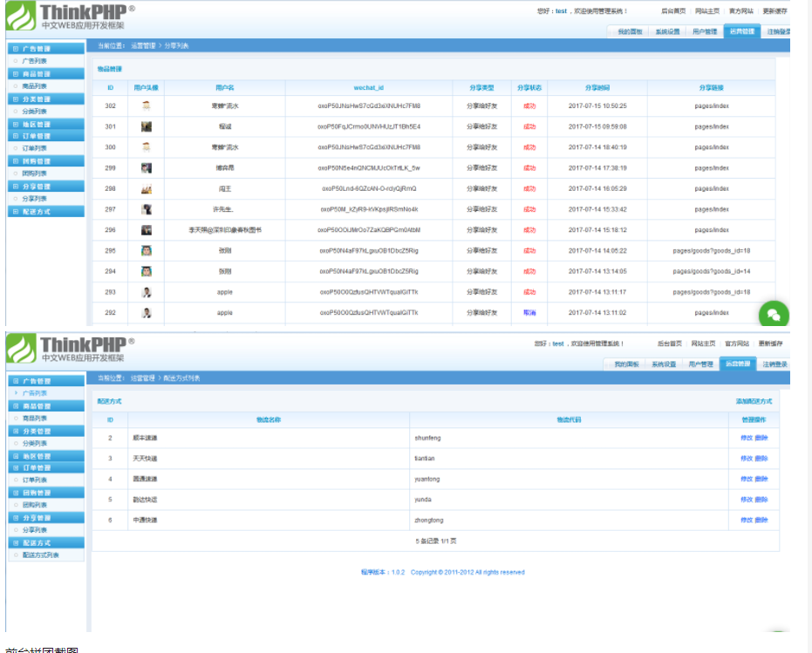Viewport: 812px width, 653px height.
Task: Switch to 用户管理 tab on share list page
Action: click(x=705, y=31)
